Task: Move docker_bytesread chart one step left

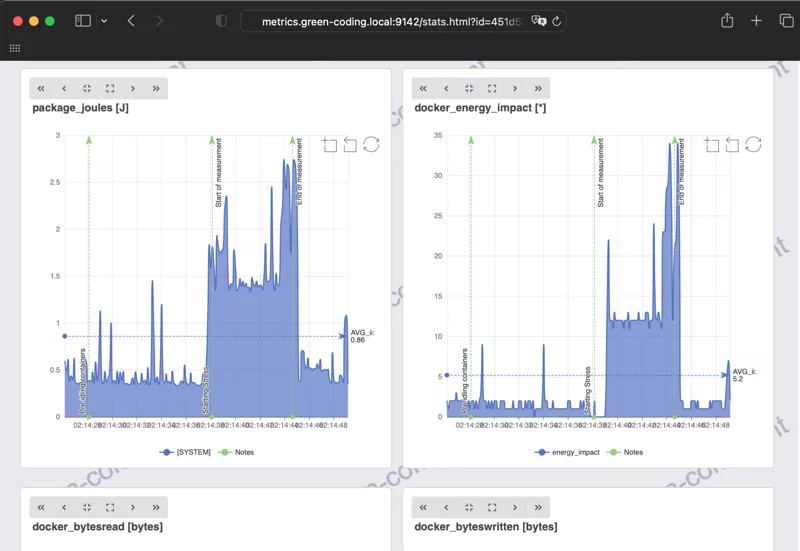Action: [64, 507]
